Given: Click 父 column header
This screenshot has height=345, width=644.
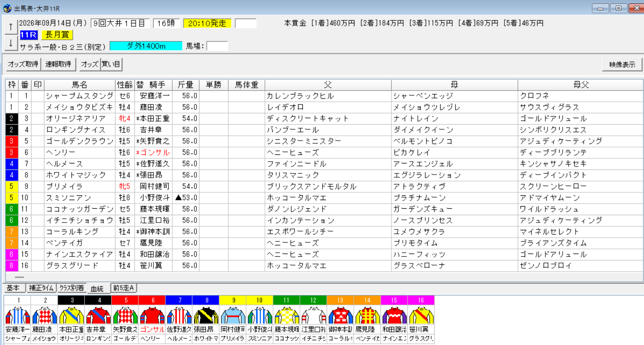Looking at the screenshot, I should (328, 85).
